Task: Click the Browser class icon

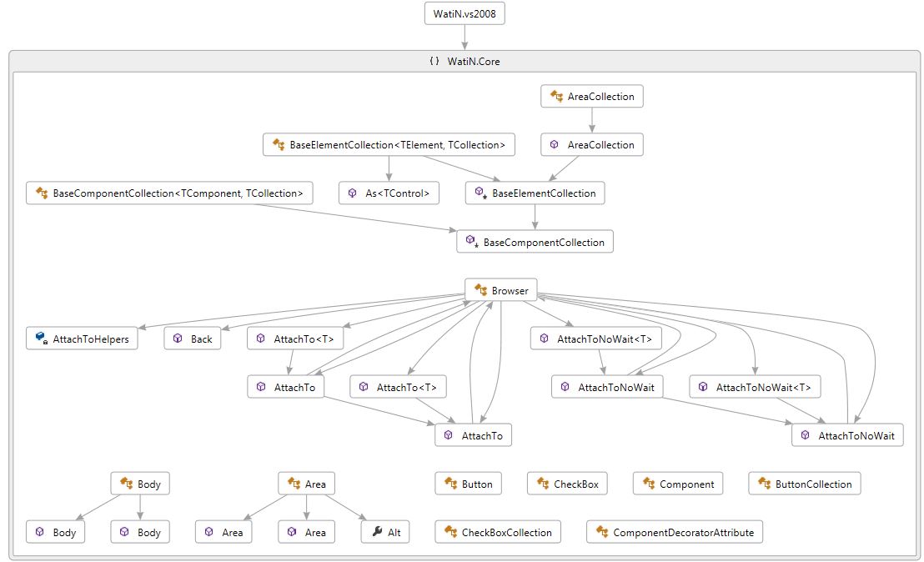Action: (481, 289)
